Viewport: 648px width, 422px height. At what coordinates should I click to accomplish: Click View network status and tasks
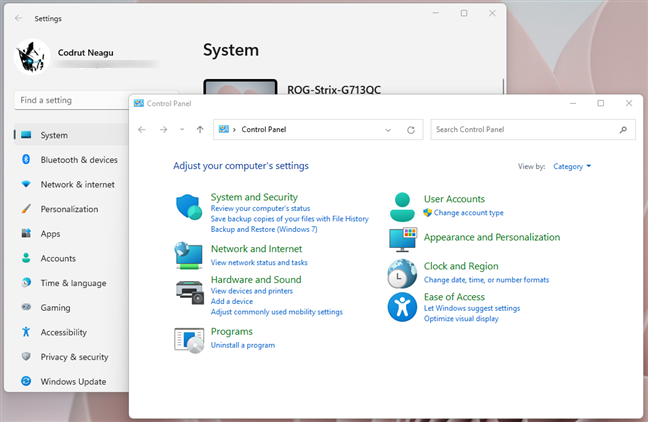point(259,262)
